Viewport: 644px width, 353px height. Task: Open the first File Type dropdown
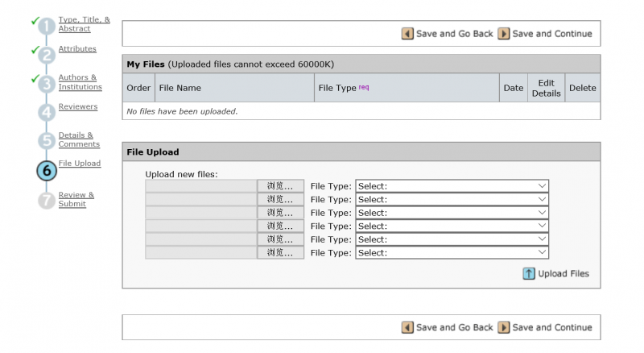pyautogui.click(x=452, y=186)
